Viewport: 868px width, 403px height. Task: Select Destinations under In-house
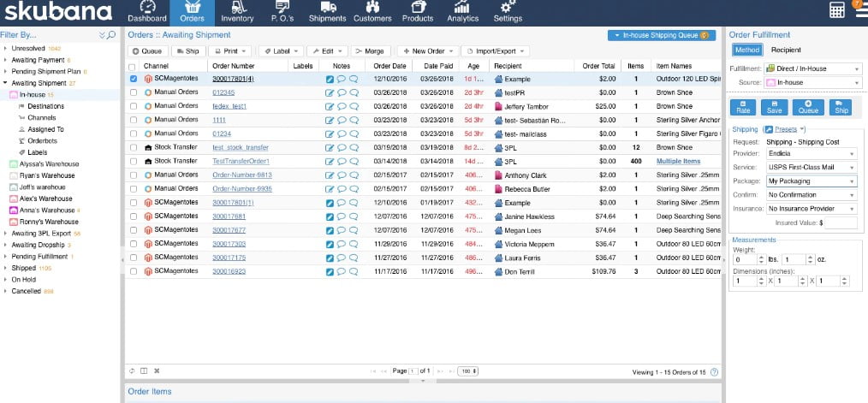[x=45, y=106]
